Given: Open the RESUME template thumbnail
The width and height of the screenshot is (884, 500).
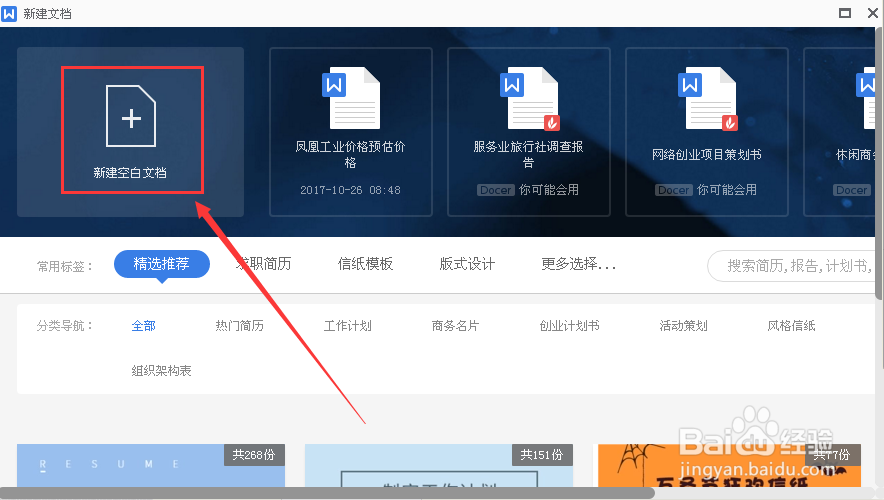Looking at the screenshot, I should (151, 466).
